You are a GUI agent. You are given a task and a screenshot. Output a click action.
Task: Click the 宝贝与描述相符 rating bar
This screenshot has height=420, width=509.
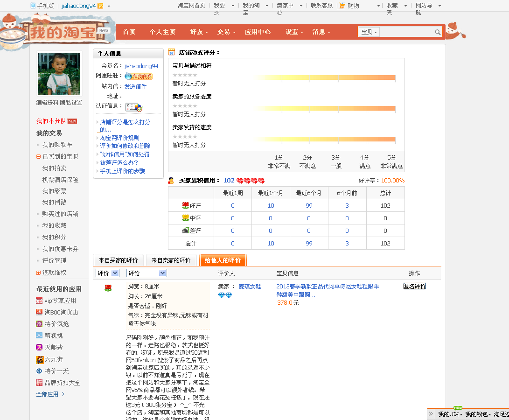coord(325,77)
